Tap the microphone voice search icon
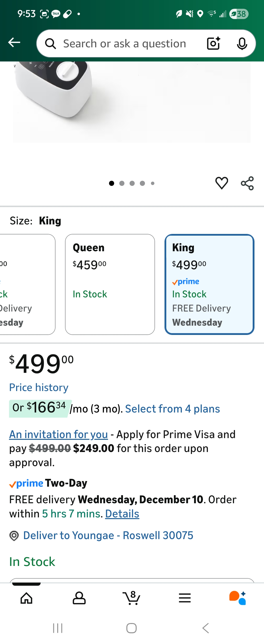 [x=242, y=44]
